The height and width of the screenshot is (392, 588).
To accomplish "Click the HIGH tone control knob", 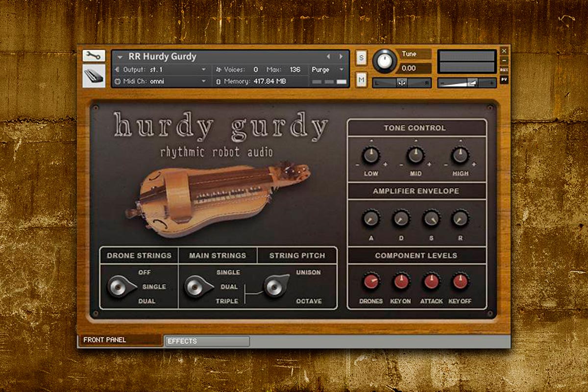I will tap(460, 155).
